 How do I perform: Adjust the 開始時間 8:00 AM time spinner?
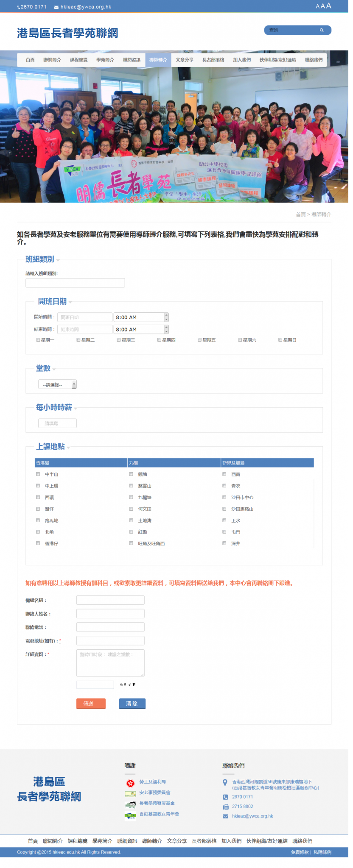pyautogui.click(x=166, y=317)
